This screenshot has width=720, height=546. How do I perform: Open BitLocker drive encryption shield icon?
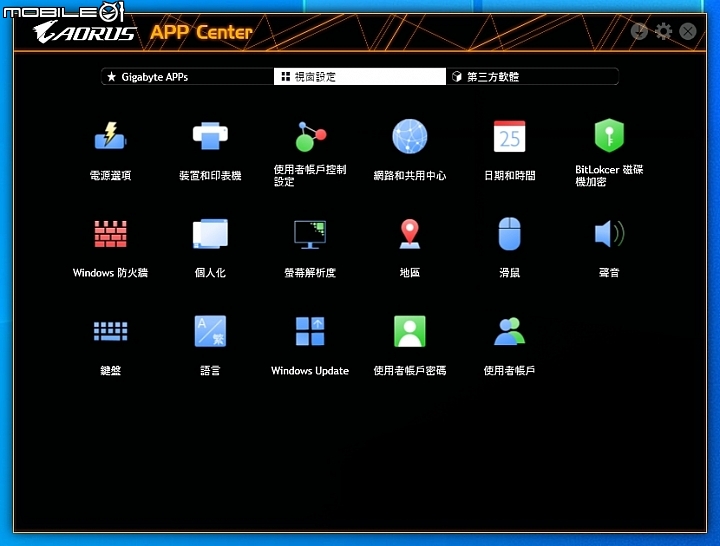[x=609, y=135]
